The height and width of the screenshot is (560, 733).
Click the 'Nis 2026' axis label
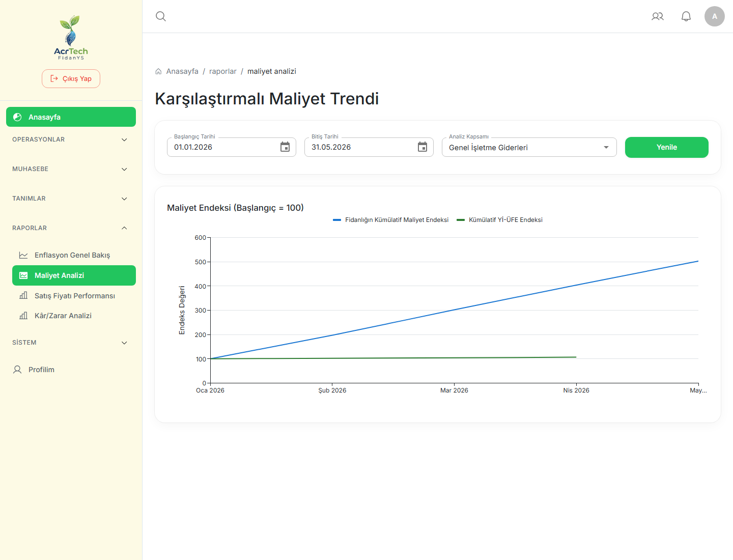(x=576, y=390)
